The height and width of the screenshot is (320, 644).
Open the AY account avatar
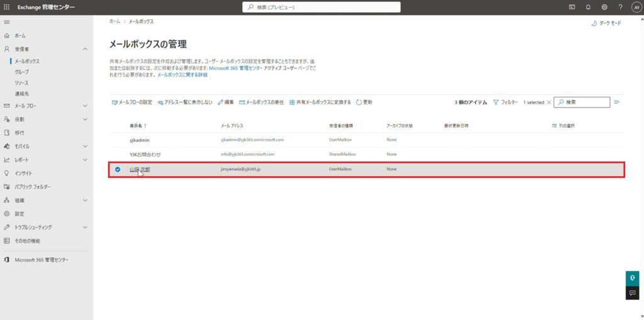click(636, 8)
